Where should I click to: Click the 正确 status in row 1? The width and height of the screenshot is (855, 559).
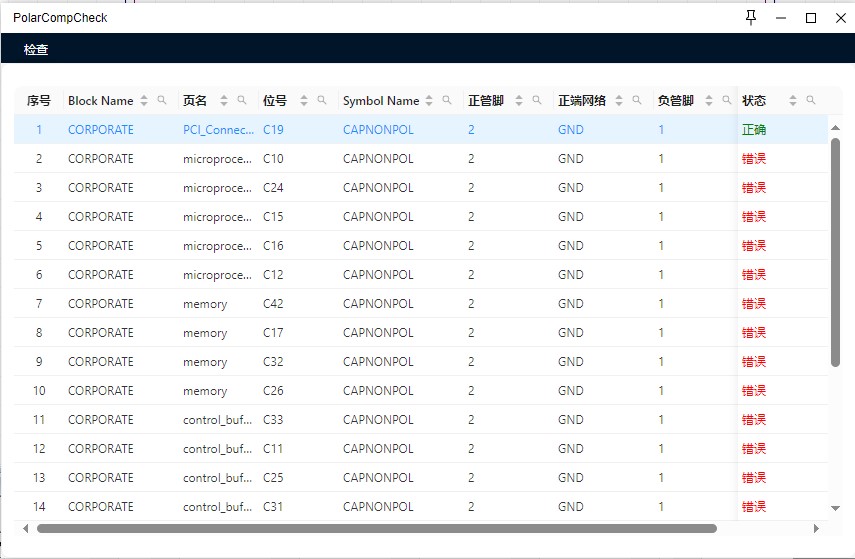(x=754, y=130)
